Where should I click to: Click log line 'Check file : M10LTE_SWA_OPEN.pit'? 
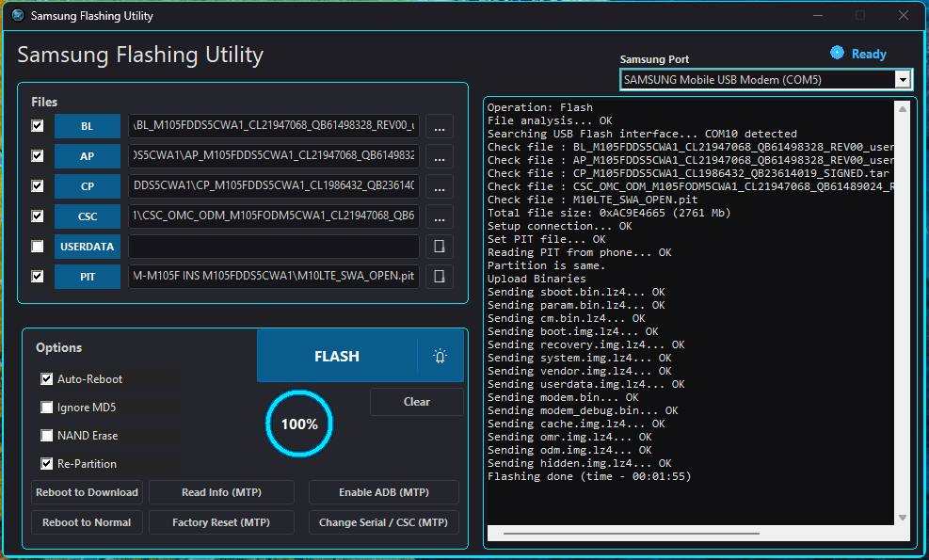pyautogui.click(x=592, y=200)
